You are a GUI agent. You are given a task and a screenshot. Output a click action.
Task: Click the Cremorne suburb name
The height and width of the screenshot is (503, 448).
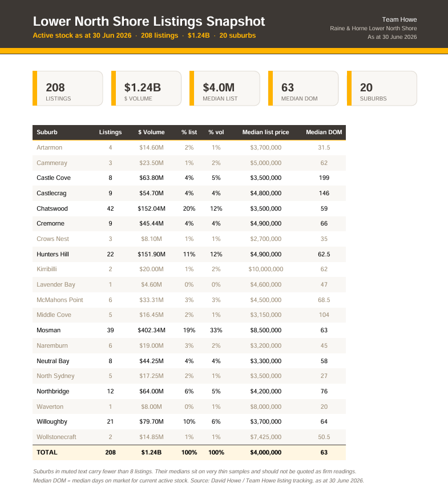[x=50, y=223]
